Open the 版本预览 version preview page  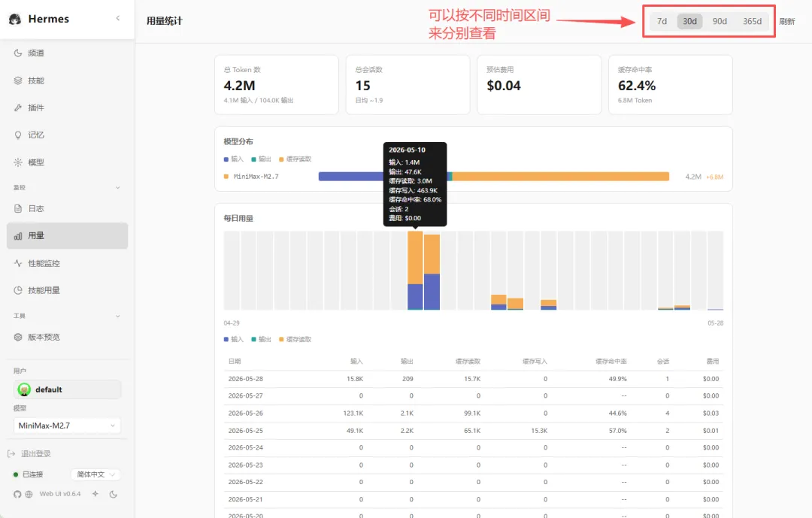(68, 337)
